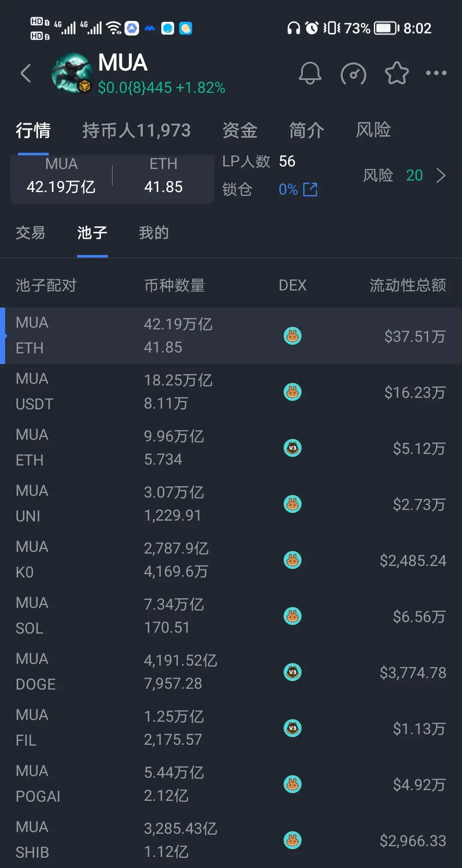This screenshot has height=868, width=462.
Task: Select the MUA/SOL pool row
Action: (231, 616)
